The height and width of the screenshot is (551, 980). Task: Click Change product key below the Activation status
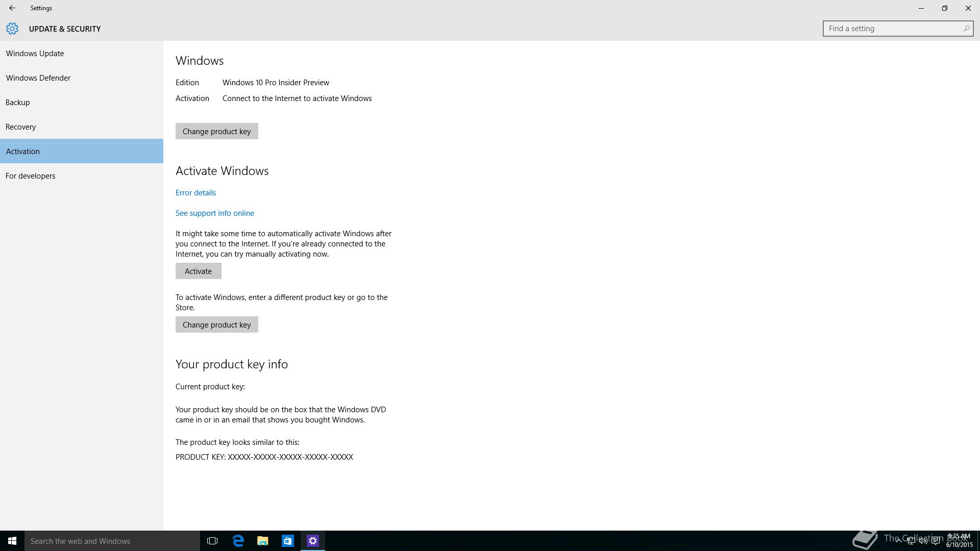217,131
